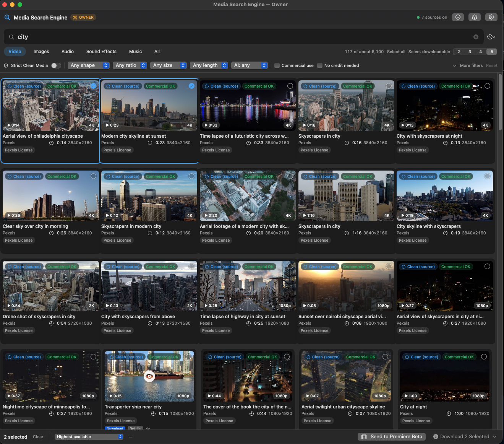504x444 pixels.
Task: Expand More filters
Action: [x=468, y=65]
